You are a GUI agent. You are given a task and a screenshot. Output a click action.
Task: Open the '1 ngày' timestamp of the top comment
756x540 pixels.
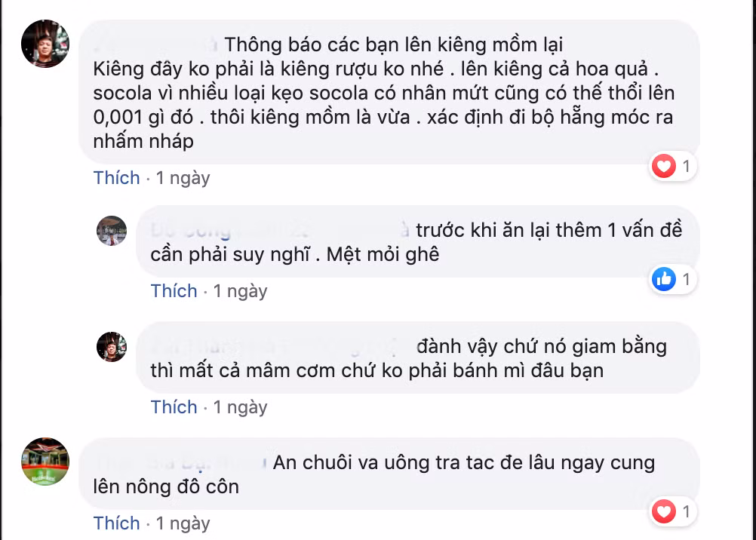pos(183,178)
